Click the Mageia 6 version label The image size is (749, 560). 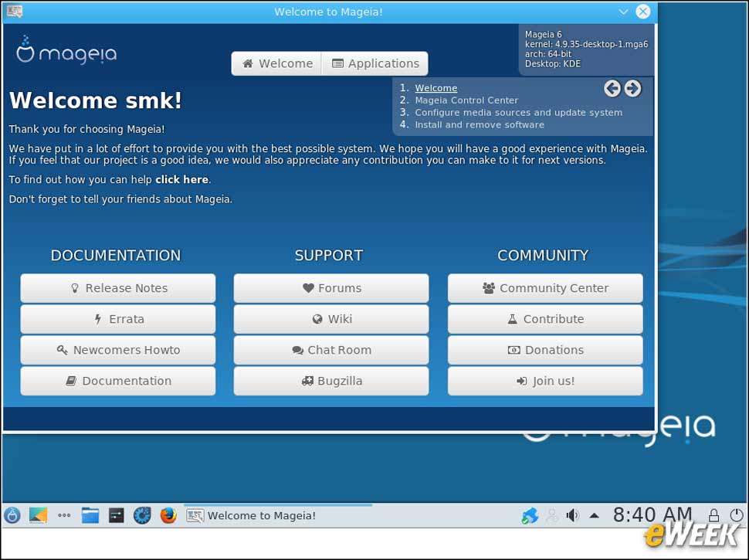[x=543, y=35]
